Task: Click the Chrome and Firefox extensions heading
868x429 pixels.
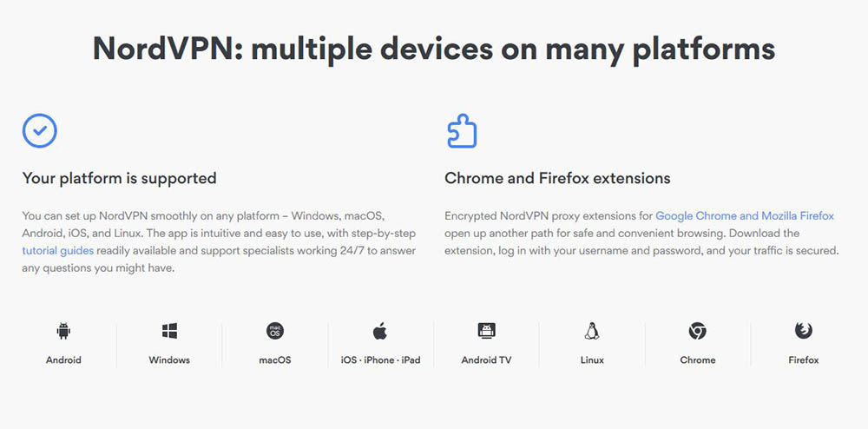Action: tap(557, 178)
